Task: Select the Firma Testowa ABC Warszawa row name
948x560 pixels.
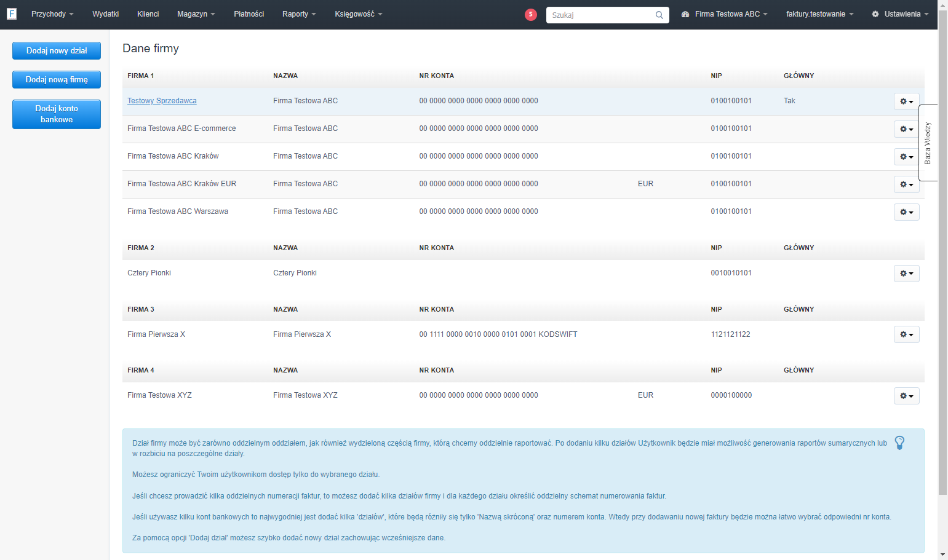Action: coord(178,211)
